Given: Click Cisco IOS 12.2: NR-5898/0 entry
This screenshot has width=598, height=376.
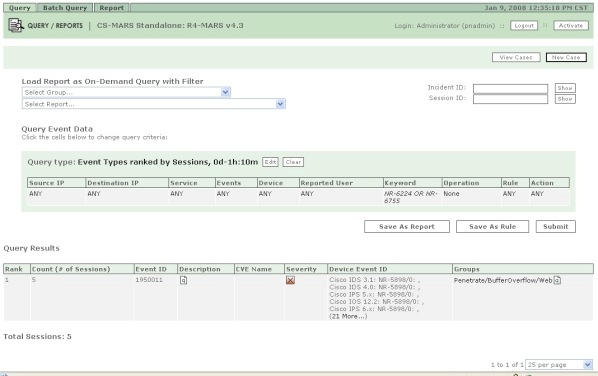Looking at the screenshot, I should 376,302.
